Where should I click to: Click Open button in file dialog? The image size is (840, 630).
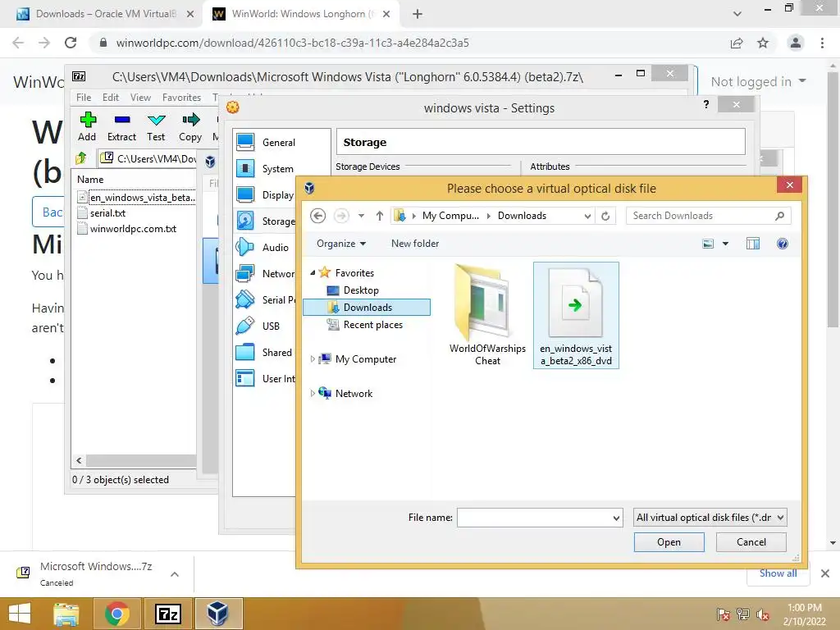pyautogui.click(x=669, y=542)
